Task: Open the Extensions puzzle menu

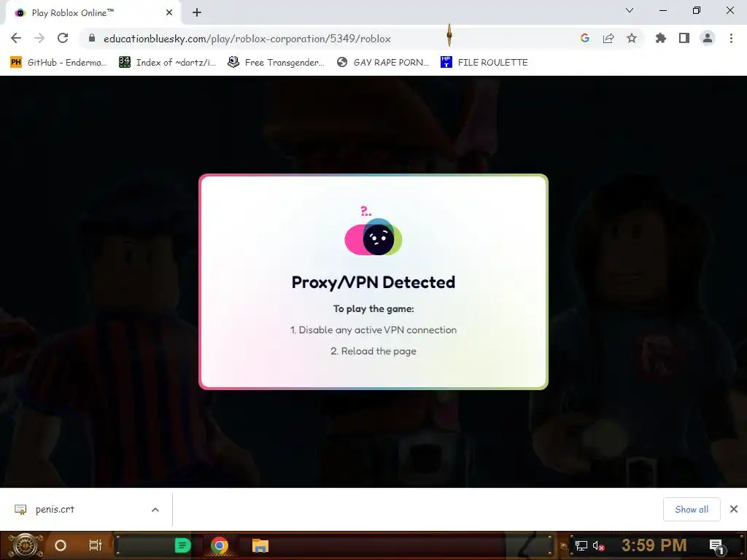Action: pos(660,38)
